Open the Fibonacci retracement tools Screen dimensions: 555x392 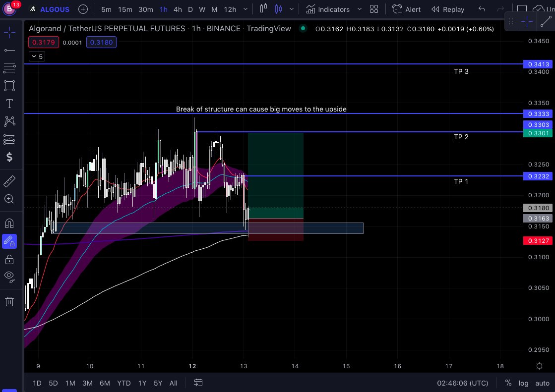click(9, 67)
